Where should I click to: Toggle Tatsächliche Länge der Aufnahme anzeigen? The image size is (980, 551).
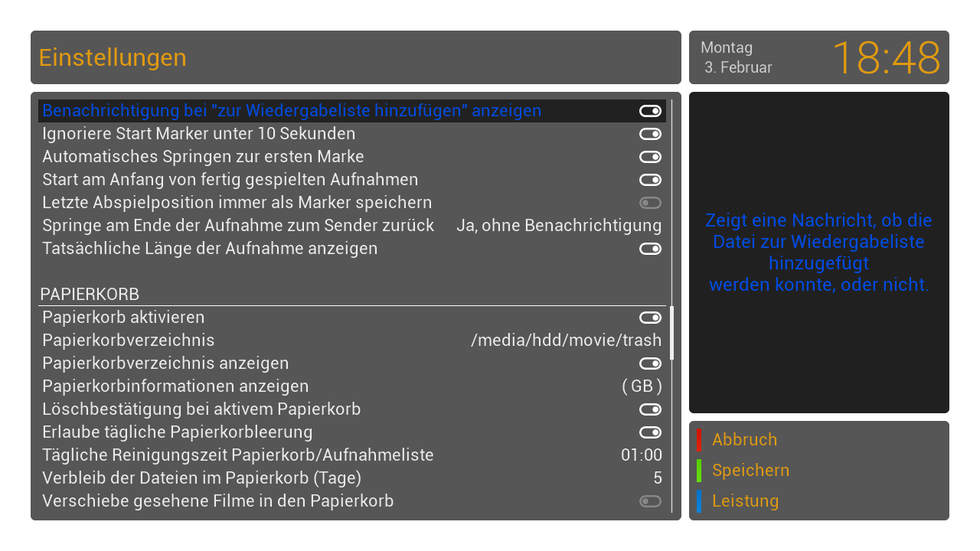pyautogui.click(x=650, y=249)
